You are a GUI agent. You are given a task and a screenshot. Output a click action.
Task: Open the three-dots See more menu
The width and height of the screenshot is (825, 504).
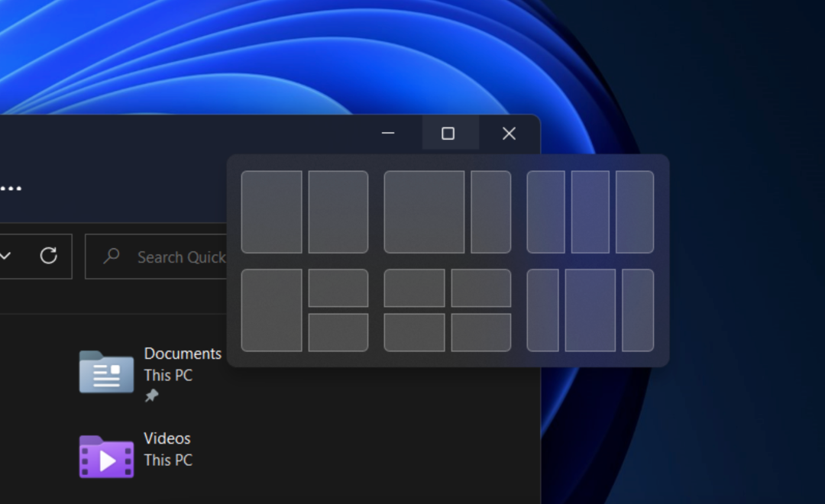pyautogui.click(x=11, y=188)
